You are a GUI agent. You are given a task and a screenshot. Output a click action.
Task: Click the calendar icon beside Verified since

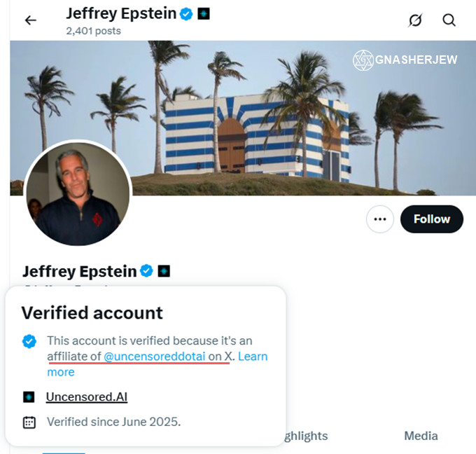point(29,422)
